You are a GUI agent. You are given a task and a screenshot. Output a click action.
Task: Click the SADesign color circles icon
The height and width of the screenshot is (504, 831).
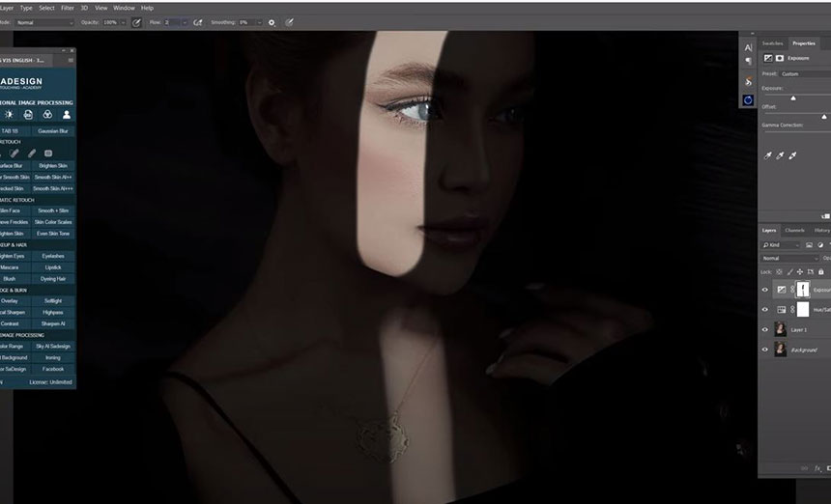pyautogui.click(x=47, y=114)
